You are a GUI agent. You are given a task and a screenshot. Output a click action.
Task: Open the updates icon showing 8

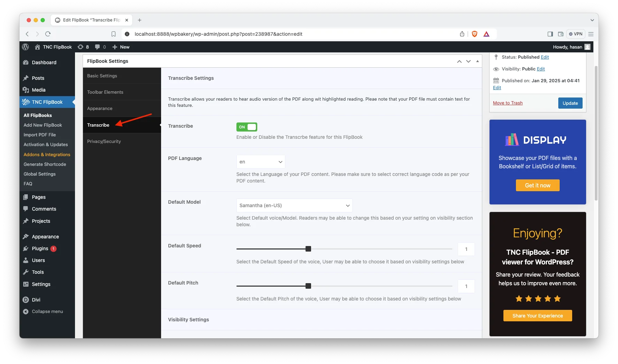83,47
